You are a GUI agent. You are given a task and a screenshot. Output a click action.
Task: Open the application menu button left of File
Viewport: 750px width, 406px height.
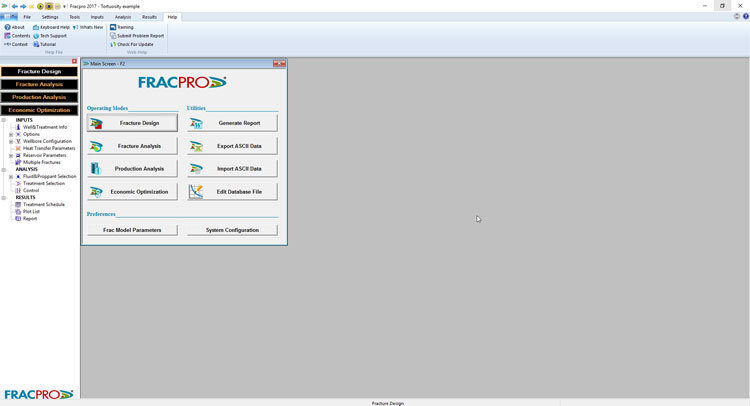[9, 17]
